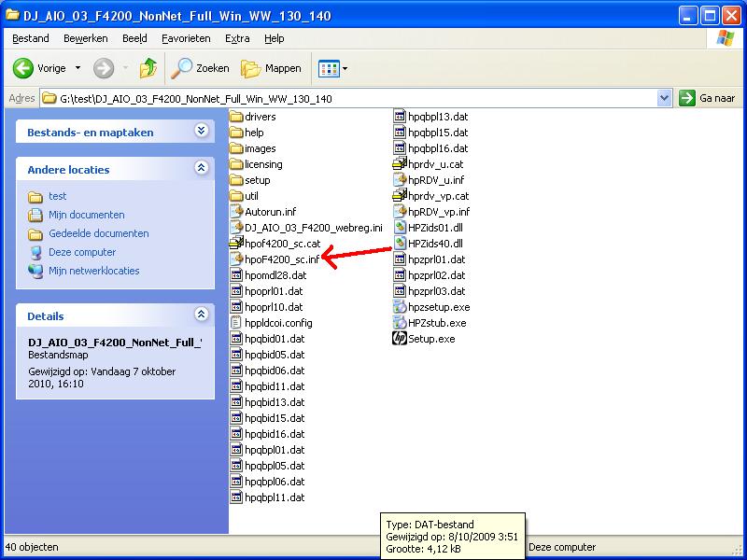Select the setup folder icon
This screenshot has width=747, height=560.
[x=236, y=180]
